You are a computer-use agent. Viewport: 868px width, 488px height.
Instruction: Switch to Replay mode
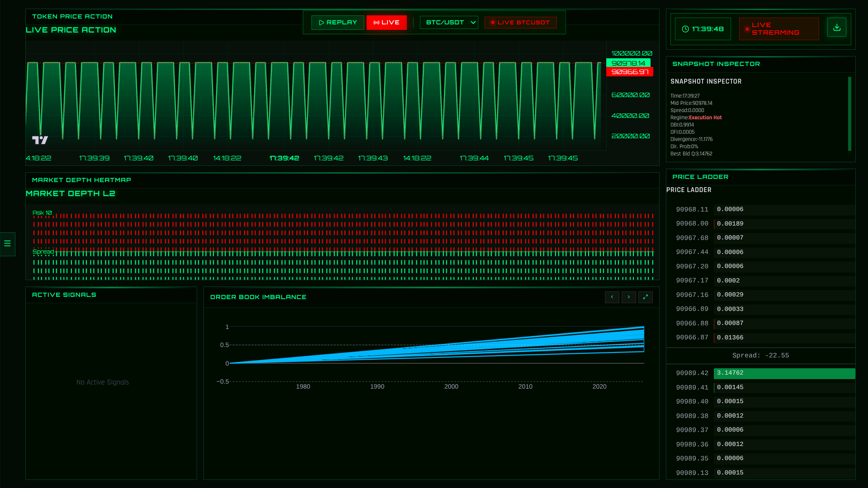(x=338, y=23)
